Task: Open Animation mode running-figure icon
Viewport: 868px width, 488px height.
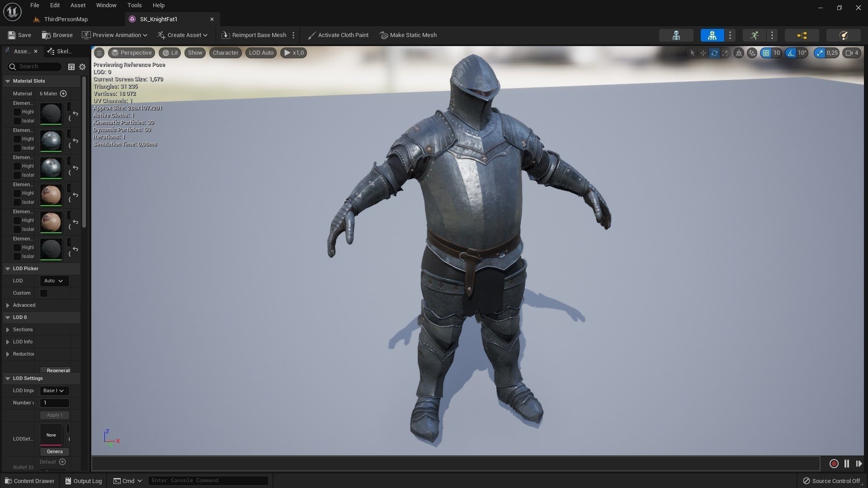Action: [x=755, y=35]
